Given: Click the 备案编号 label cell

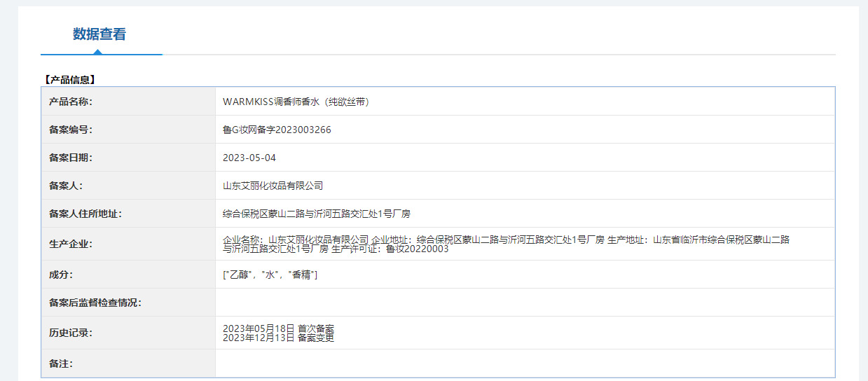Looking at the screenshot, I should 128,130.
